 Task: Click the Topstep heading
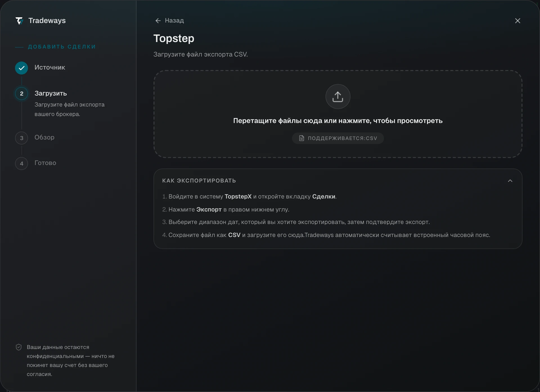pos(174,38)
